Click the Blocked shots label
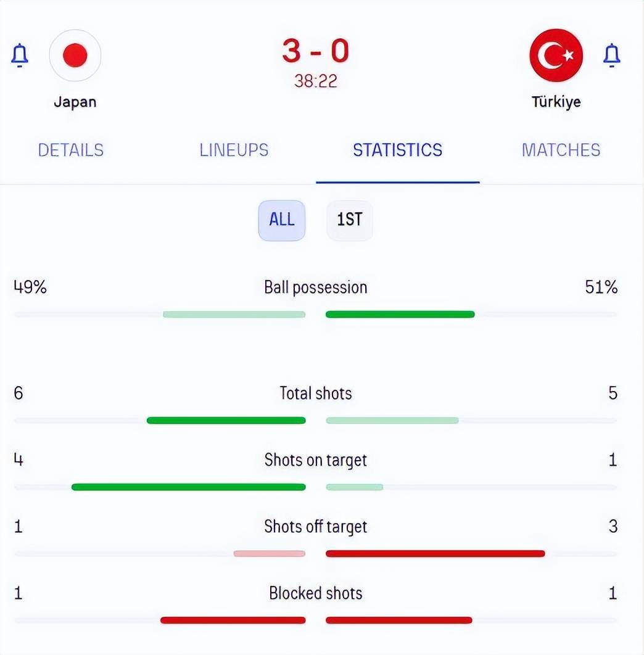Viewport: 644px width, 655px height. click(315, 593)
